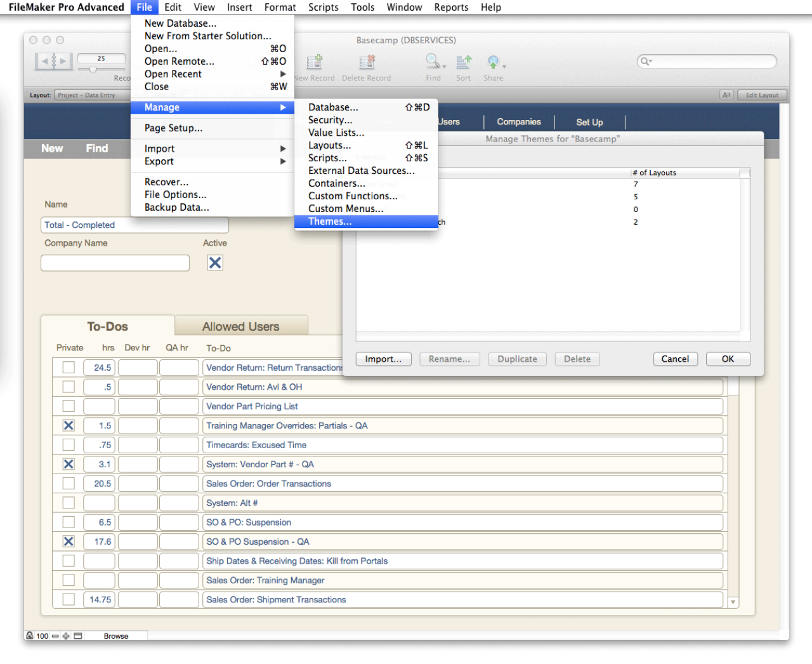Screen dimensions: 812x664
Task: Choose Backup Data... from File menu
Action: [213, 208]
